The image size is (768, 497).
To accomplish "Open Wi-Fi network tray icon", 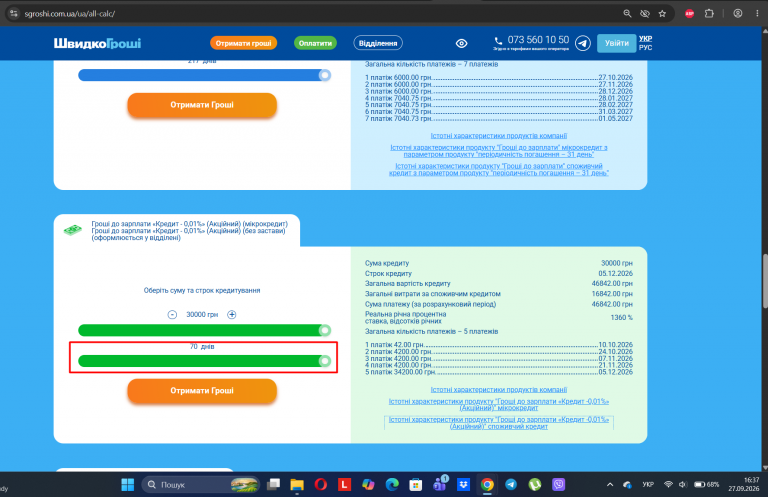I will tap(668, 485).
